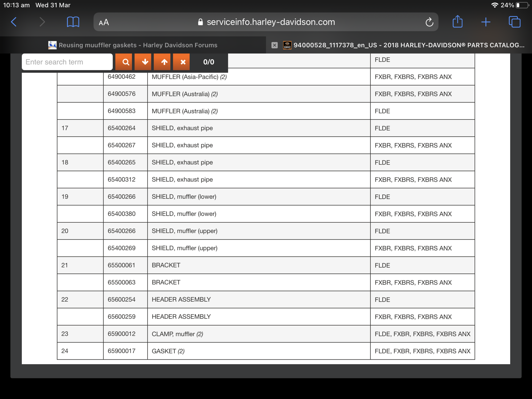Tap the forward navigation arrow
This screenshot has height=399, width=532.
(x=42, y=22)
